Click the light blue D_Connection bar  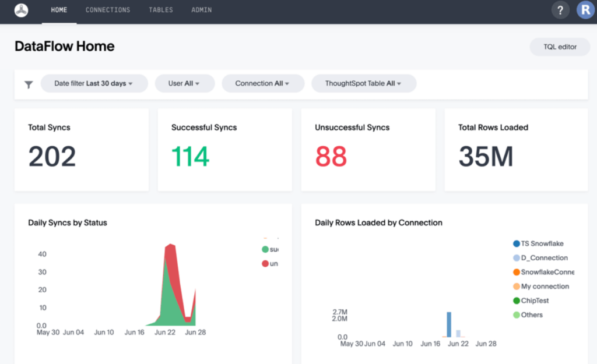point(458,334)
